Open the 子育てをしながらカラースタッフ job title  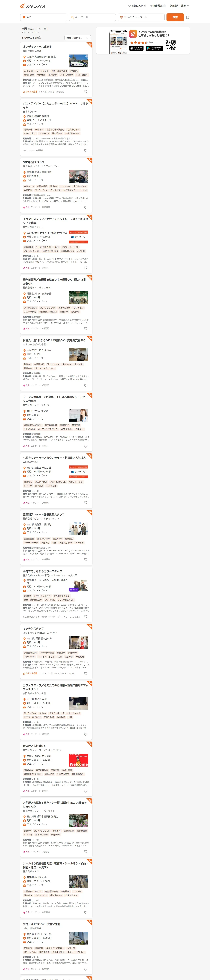[42, 571]
